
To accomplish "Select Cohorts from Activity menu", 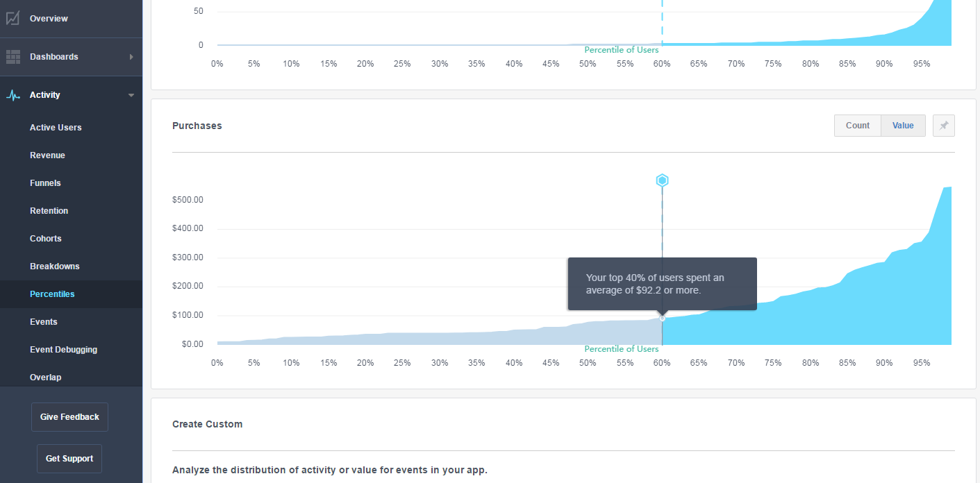I will [46, 239].
